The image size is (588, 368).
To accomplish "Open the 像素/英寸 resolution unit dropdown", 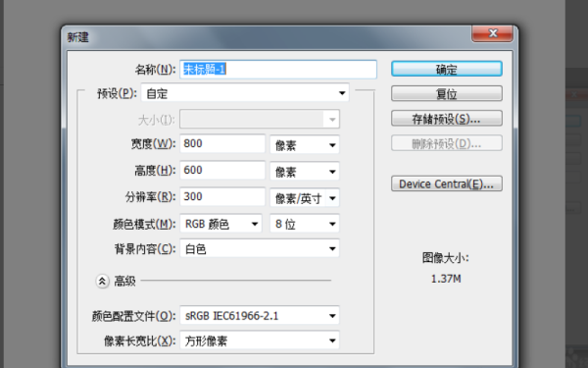I will [x=305, y=197].
